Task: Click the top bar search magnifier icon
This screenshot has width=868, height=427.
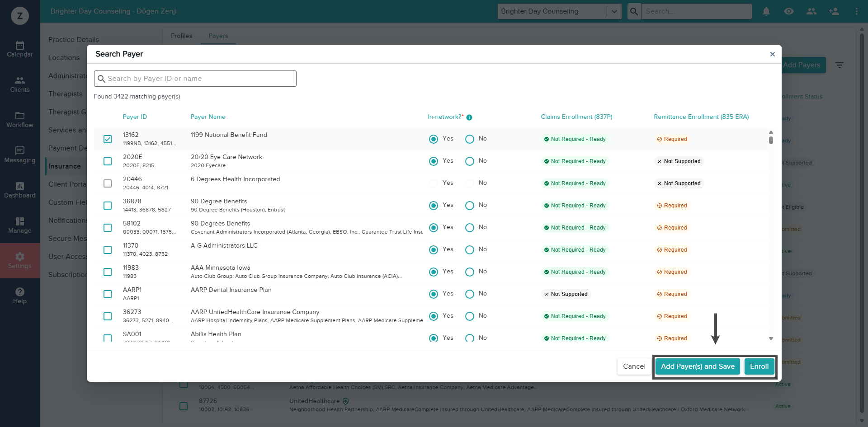Action: pyautogui.click(x=634, y=11)
